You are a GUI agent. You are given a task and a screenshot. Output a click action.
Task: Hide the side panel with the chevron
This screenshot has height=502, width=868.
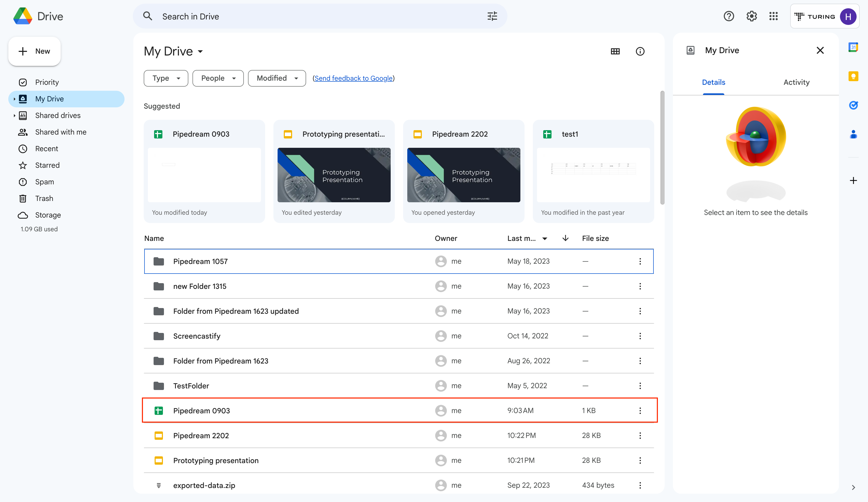853,487
